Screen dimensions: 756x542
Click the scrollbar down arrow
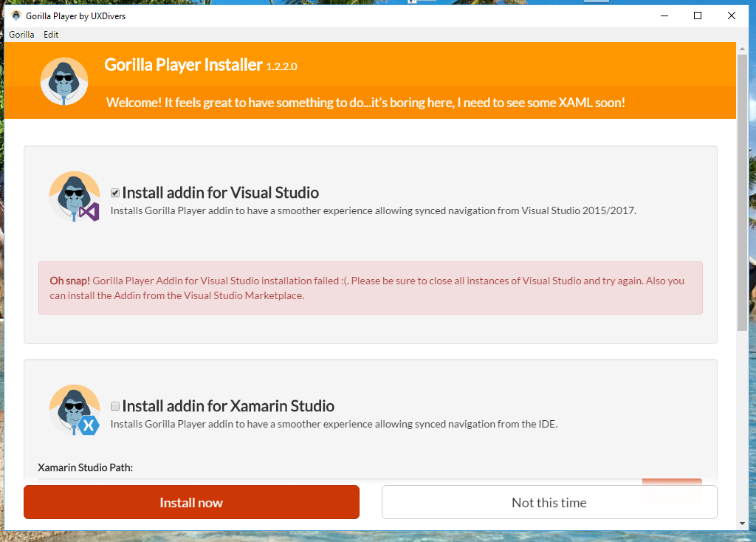pyautogui.click(x=742, y=524)
